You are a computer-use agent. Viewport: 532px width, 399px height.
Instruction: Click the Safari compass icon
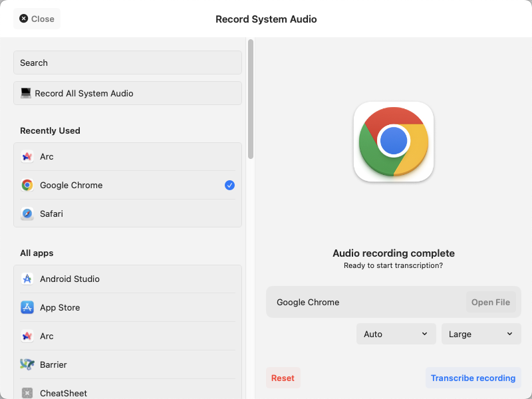click(27, 213)
